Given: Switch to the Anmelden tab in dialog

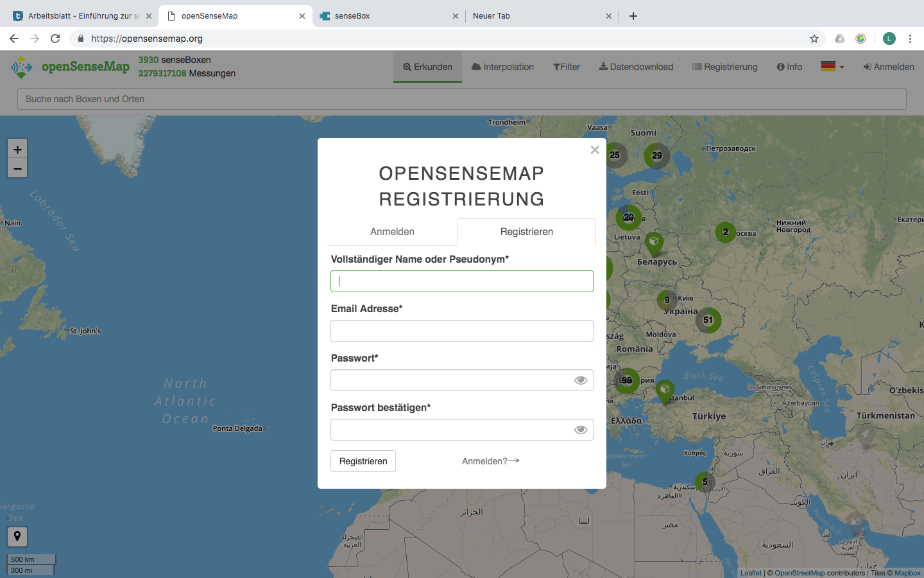Looking at the screenshot, I should 392,232.
